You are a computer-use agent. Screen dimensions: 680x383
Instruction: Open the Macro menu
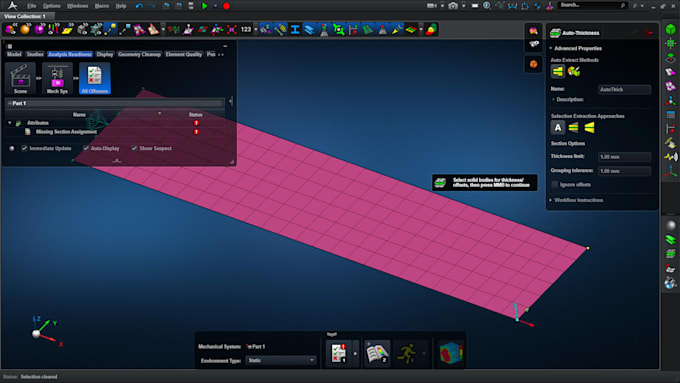click(x=102, y=6)
